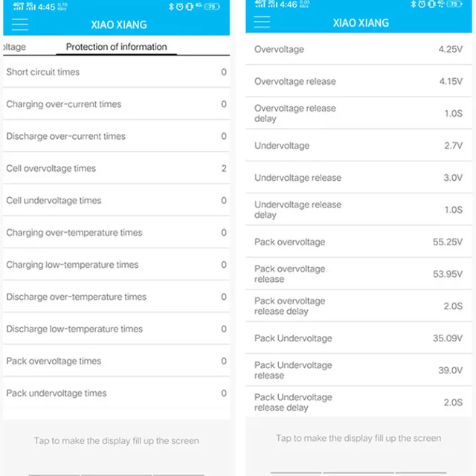The width and height of the screenshot is (476, 476).
Task: Select Protection of information tab
Action: point(116,47)
